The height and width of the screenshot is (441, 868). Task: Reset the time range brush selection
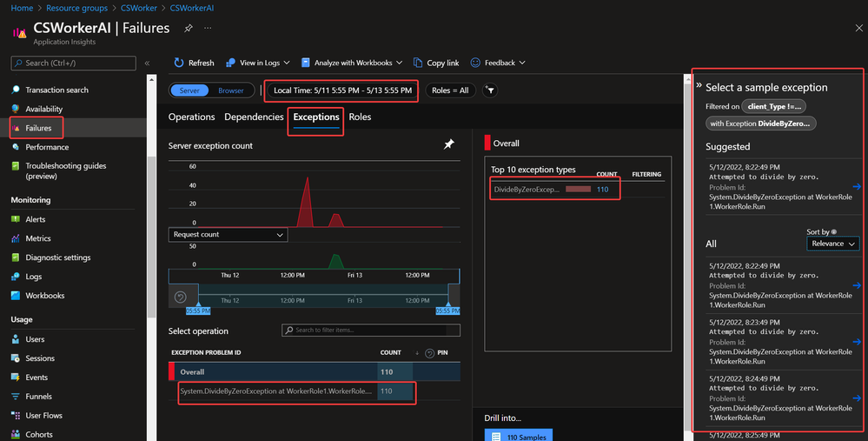181,297
